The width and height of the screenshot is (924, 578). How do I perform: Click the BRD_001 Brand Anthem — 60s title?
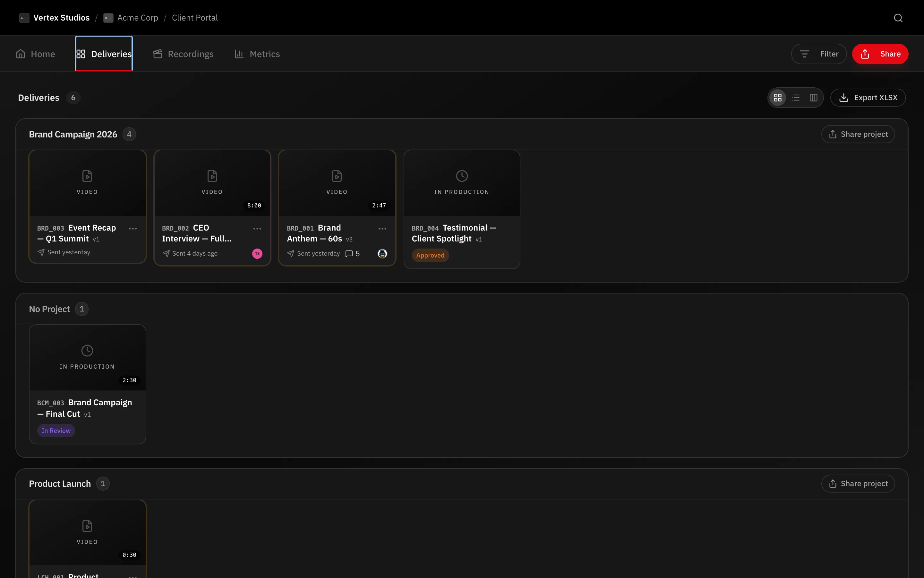pyautogui.click(x=320, y=233)
